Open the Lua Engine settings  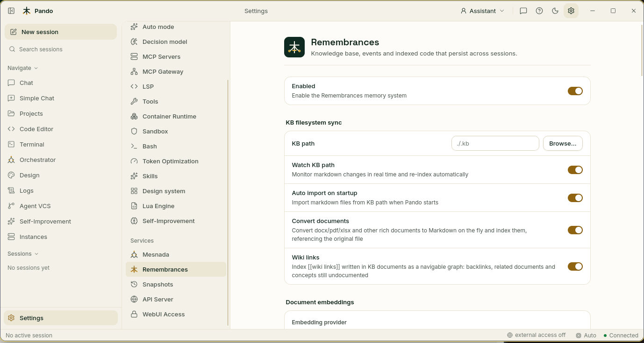176,206
